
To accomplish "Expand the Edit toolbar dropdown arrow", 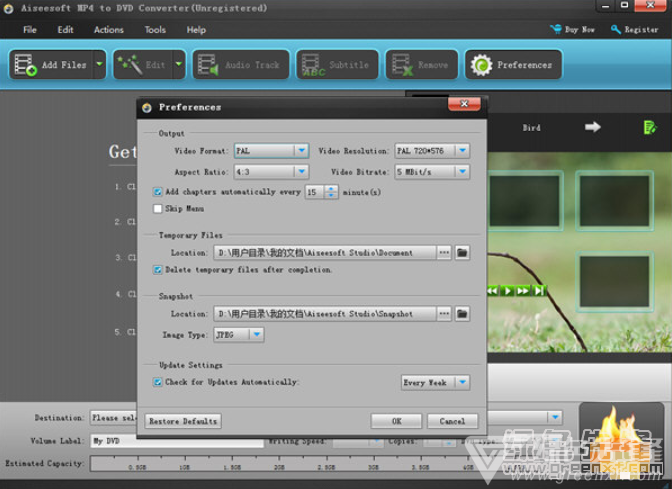I will 179,65.
